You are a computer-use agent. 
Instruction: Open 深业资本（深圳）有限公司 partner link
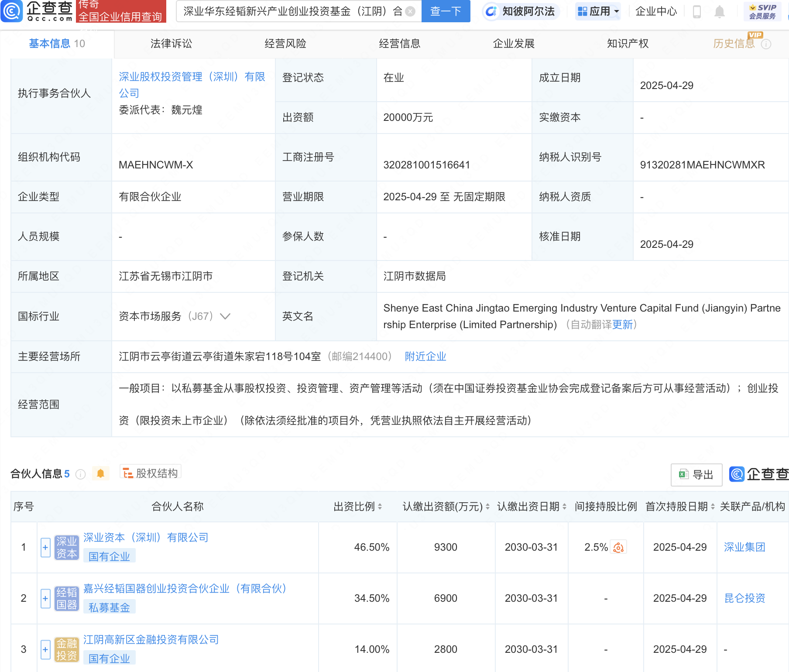pyautogui.click(x=146, y=538)
